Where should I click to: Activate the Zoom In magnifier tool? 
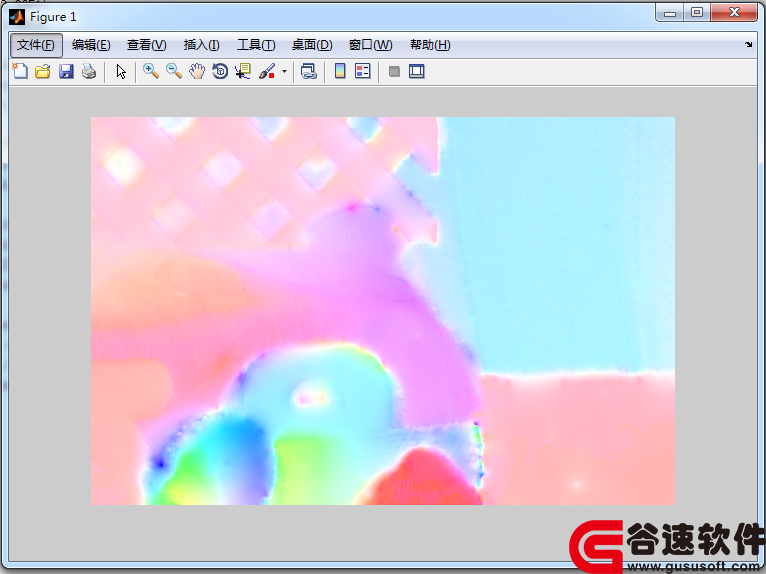(150, 71)
